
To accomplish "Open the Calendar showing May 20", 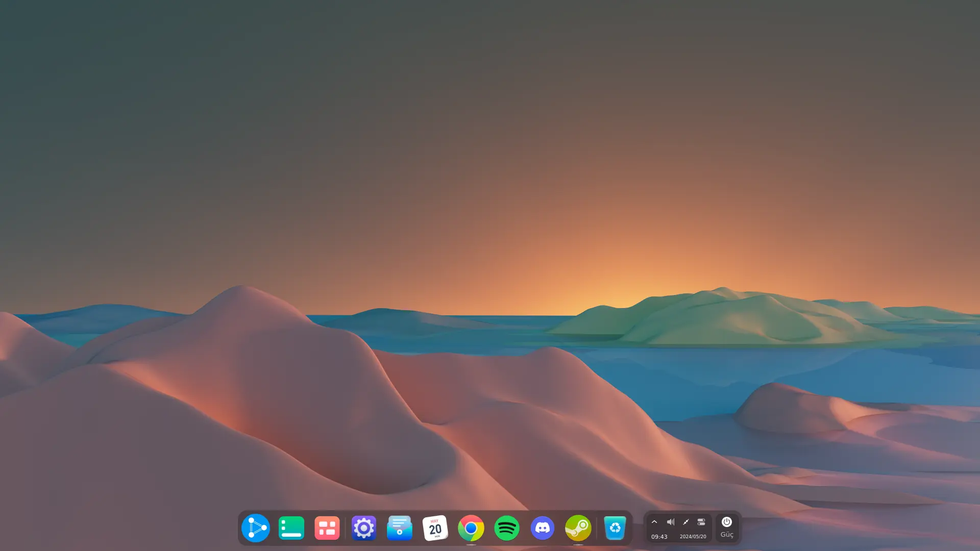I will click(x=435, y=528).
